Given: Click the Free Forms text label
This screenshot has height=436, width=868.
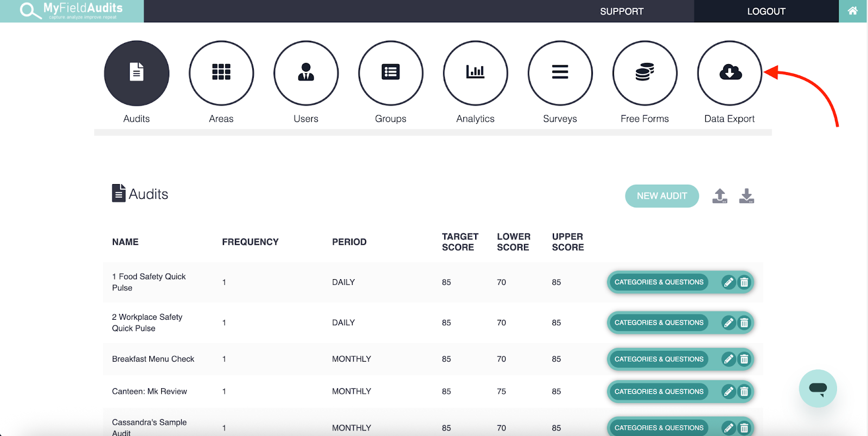Looking at the screenshot, I should tap(644, 119).
